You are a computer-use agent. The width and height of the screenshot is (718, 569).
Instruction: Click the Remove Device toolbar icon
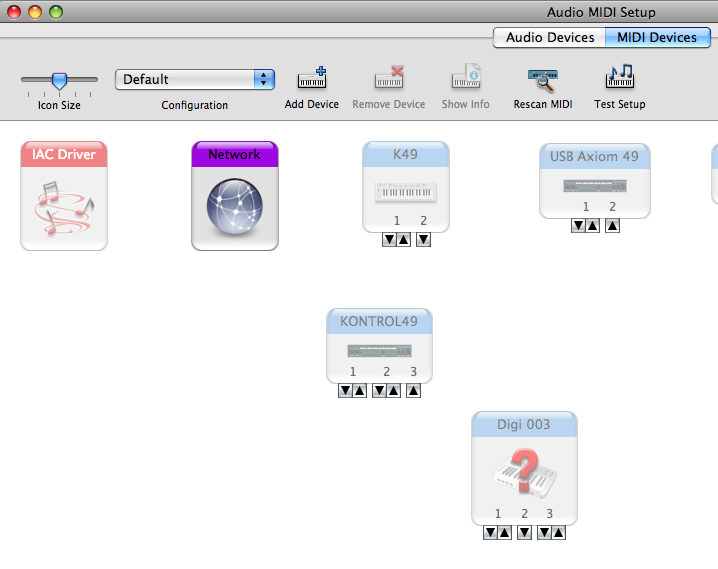point(389,77)
